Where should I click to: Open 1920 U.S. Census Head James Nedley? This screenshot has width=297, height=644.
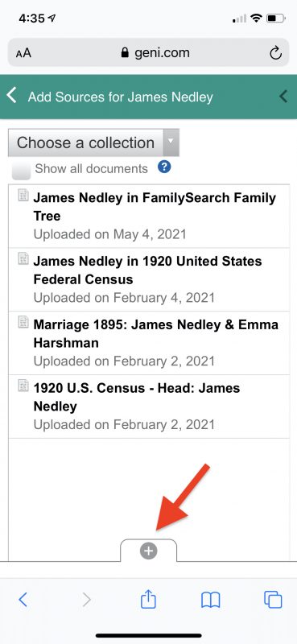(x=149, y=407)
